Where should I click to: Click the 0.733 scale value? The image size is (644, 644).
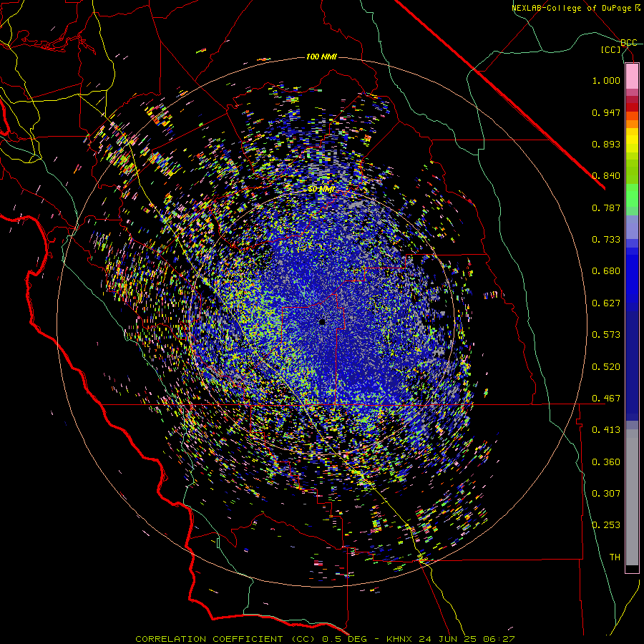coord(606,240)
